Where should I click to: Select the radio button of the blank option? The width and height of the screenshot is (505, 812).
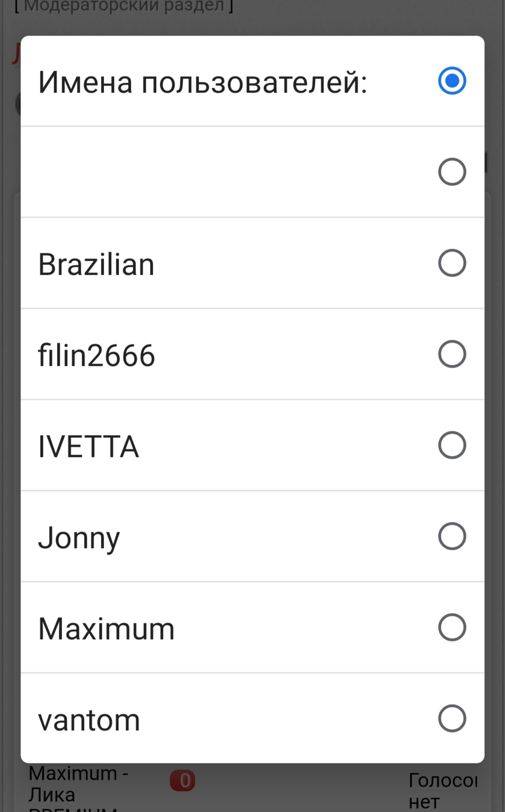452,172
